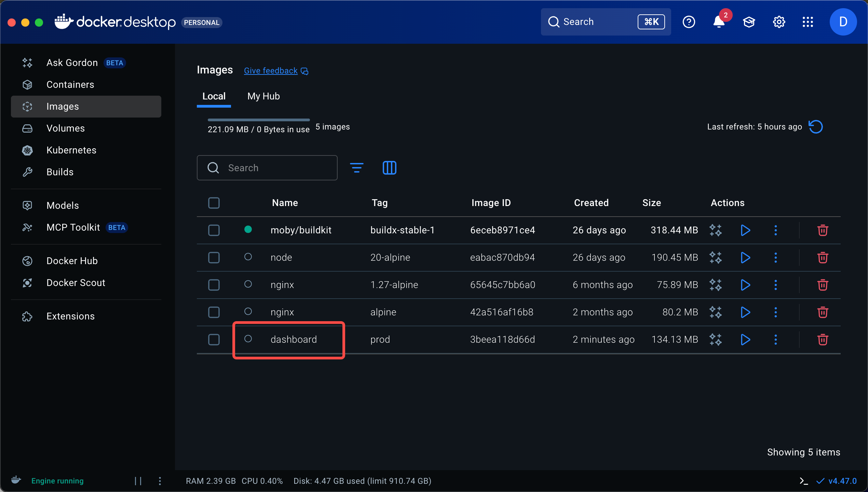The height and width of the screenshot is (492, 868).
Task: Open more actions for moby/buildkit
Action: (775, 230)
